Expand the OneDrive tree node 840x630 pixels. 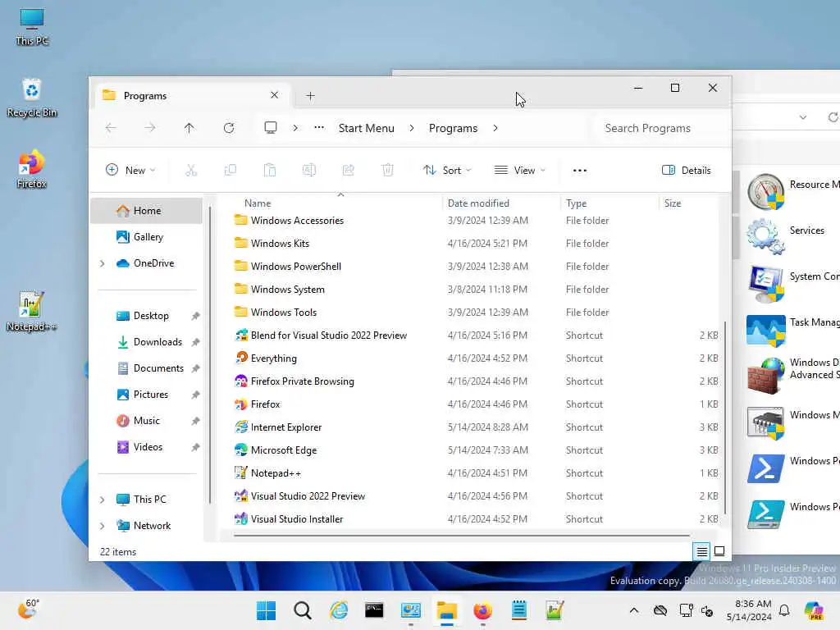pos(103,263)
